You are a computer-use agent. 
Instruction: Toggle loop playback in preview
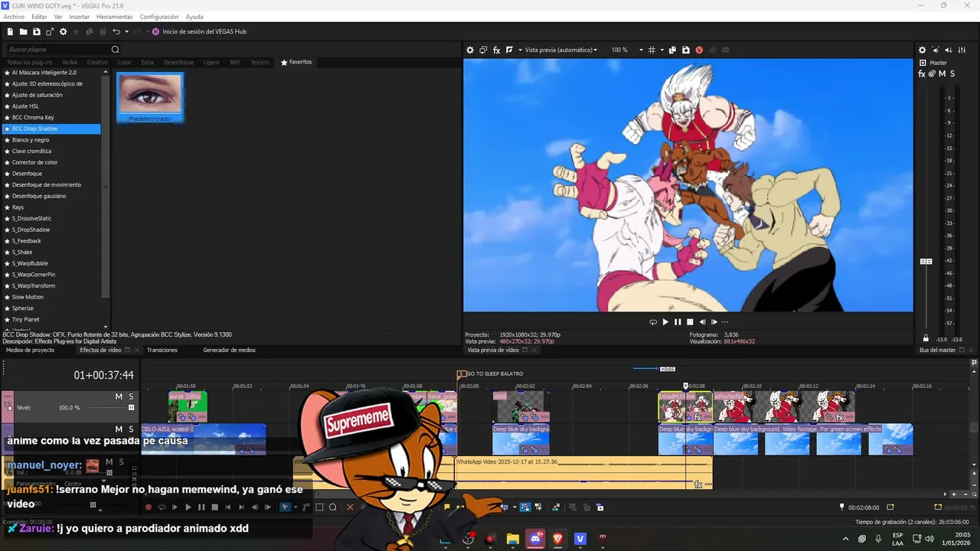point(653,322)
